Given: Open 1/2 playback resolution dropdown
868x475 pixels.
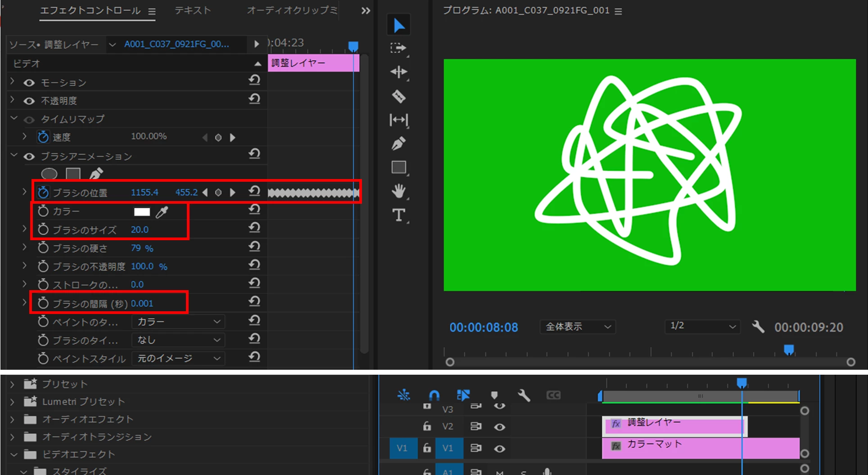Looking at the screenshot, I should click(x=702, y=327).
